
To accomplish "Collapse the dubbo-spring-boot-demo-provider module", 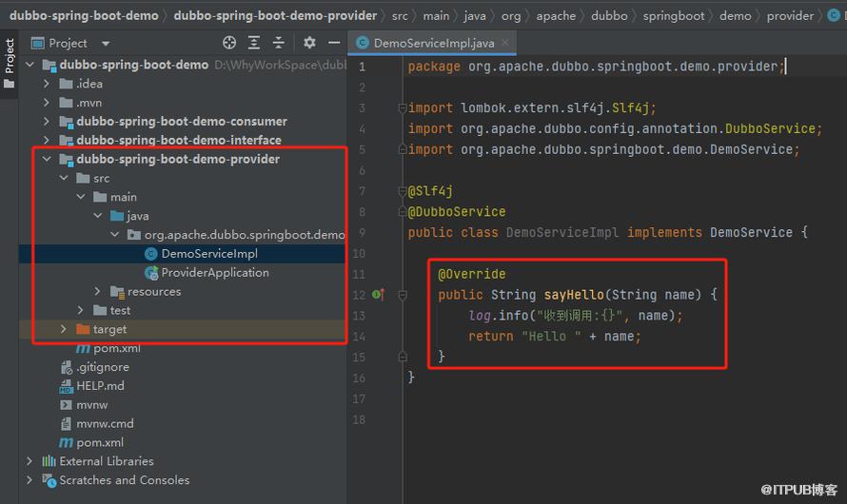I will tap(47, 159).
